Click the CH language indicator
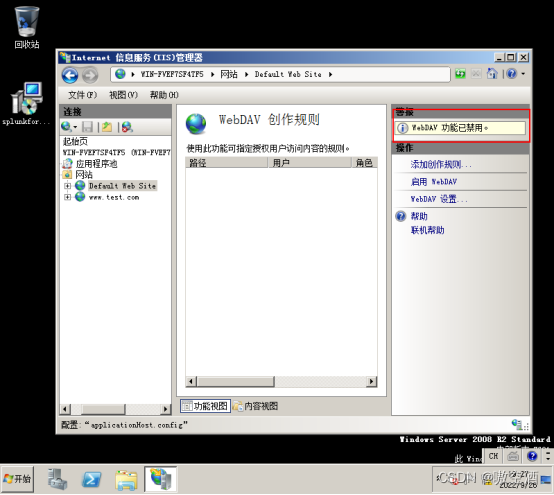 point(494,456)
